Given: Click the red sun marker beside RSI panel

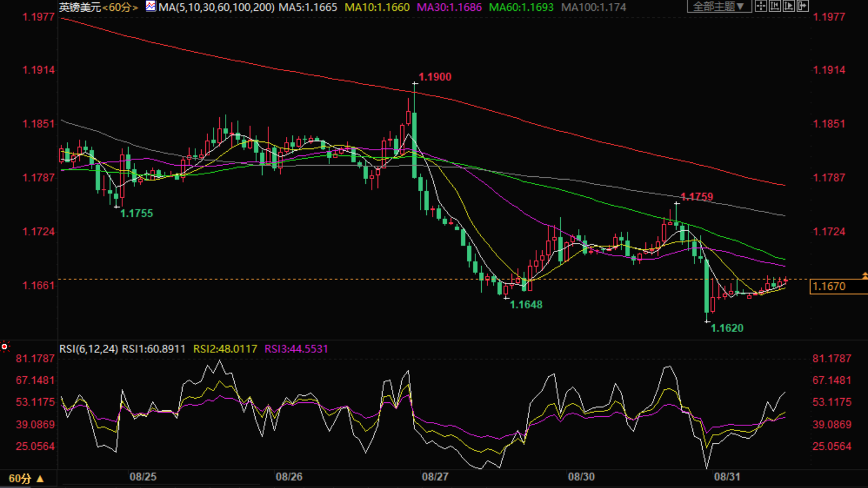Looking at the screenshot, I should [5, 347].
